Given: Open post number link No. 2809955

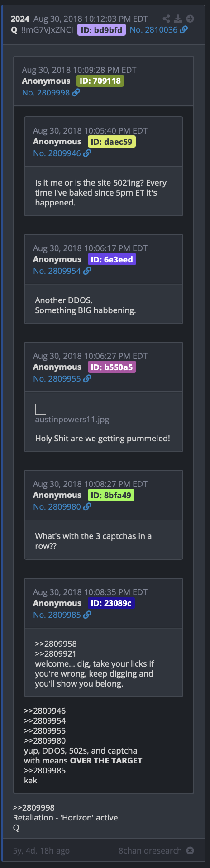Looking at the screenshot, I should tap(57, 378).
